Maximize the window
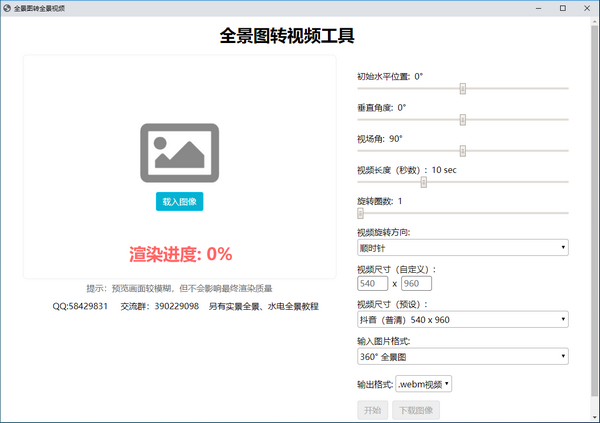This screenshot has height=423, width=600. point(562,7)
